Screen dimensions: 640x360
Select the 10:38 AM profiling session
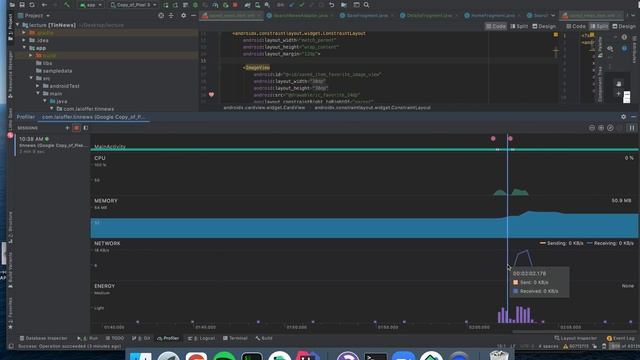pyautogui.click(x=52, y=145)
